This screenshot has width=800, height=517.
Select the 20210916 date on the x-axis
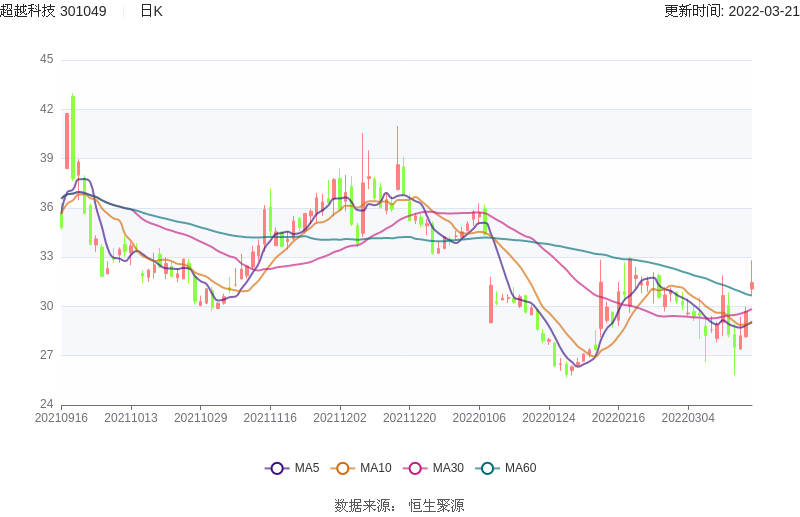(x=61, y=418)
